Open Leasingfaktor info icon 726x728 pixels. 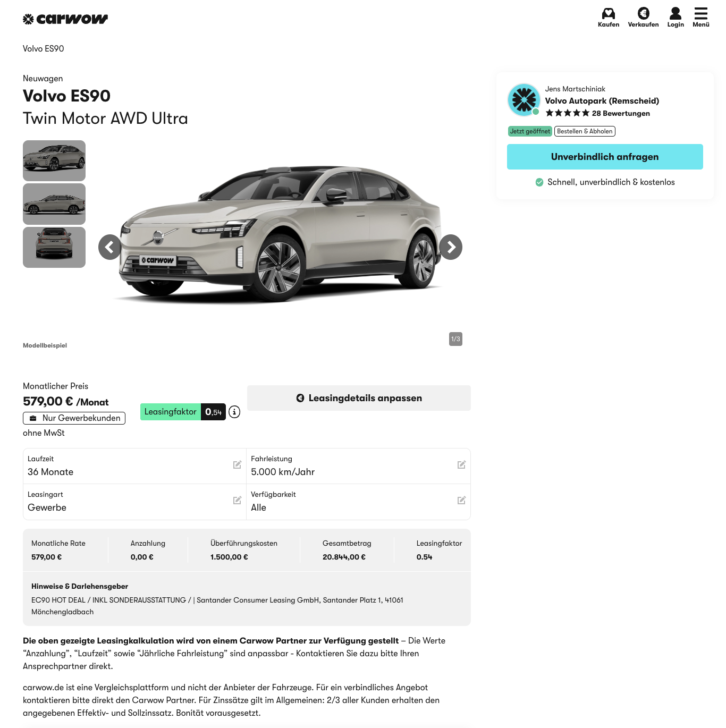point(234,412)
